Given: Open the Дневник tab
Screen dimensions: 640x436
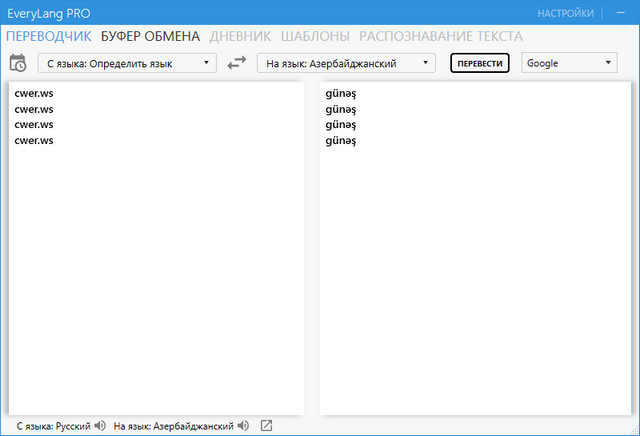Looking at the screenshot, I should 240,36.
